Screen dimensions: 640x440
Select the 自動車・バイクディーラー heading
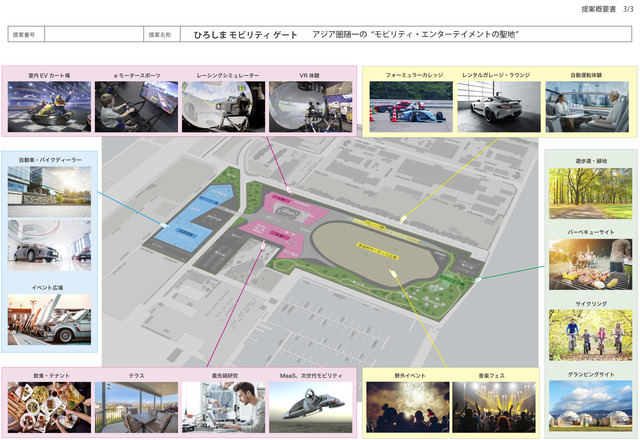point(50,160)
